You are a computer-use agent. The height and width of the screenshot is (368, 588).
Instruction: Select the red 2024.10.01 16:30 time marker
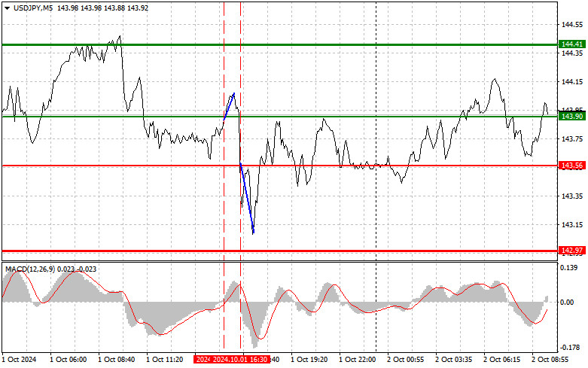point(240,360)
